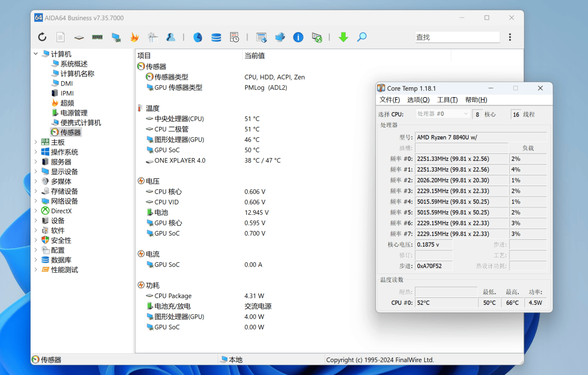Select 系统概述 in the tree
Viewport: 588px width, 375px height.
[74, 64]
